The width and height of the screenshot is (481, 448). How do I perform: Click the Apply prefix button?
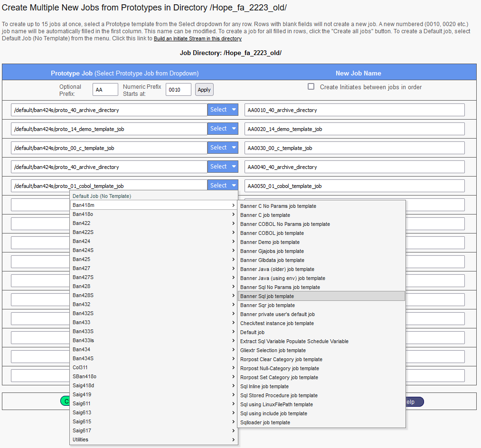coord(204,90)
